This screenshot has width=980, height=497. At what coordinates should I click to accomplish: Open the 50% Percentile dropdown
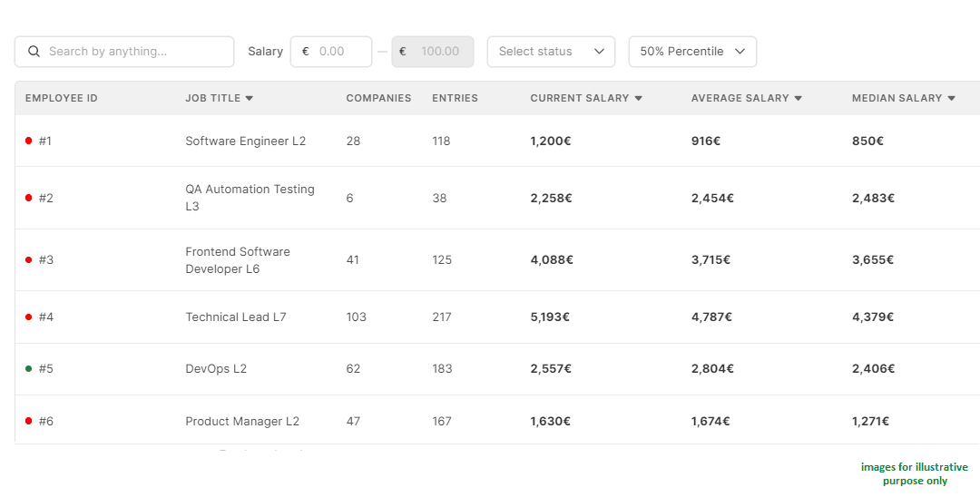(x=691, y=52)
